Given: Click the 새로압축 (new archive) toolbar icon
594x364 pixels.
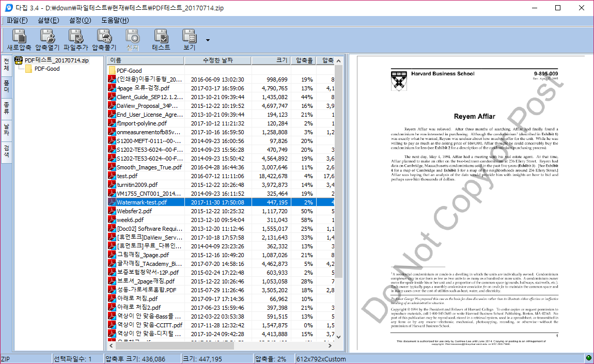Looking at the screenshot, I should coord(20,39).
